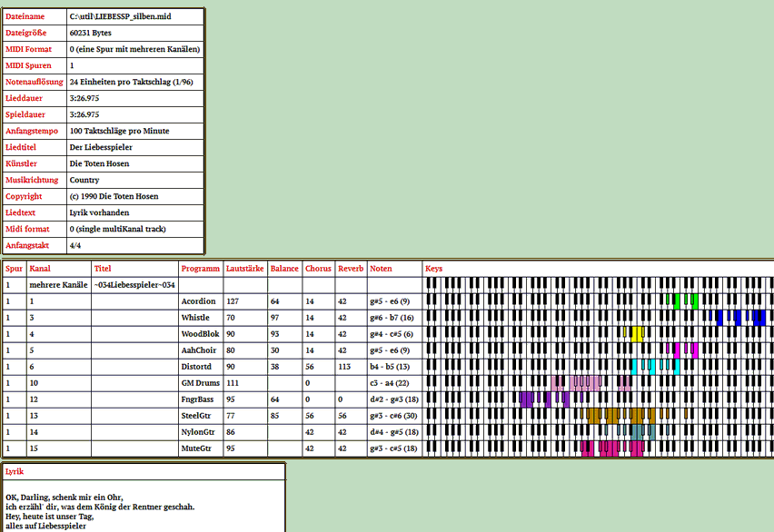The image size is (774, 532).
Task: Select the file path C:\util\LIEBESSP_silben.mid
Action: (122, 16)
